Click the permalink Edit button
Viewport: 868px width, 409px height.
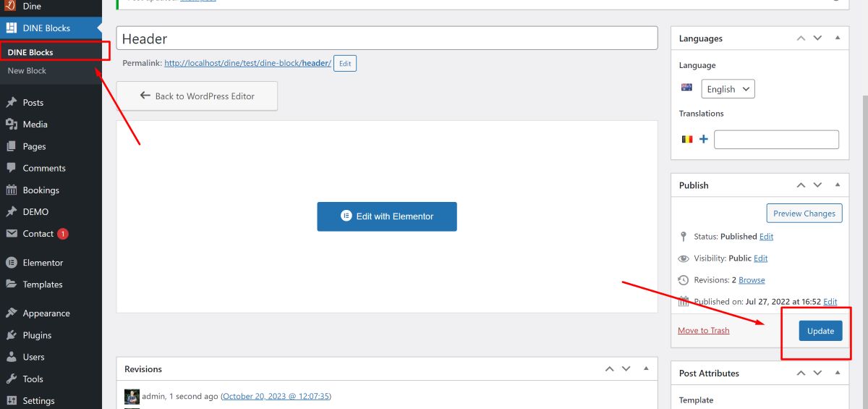tap(345, 64)
